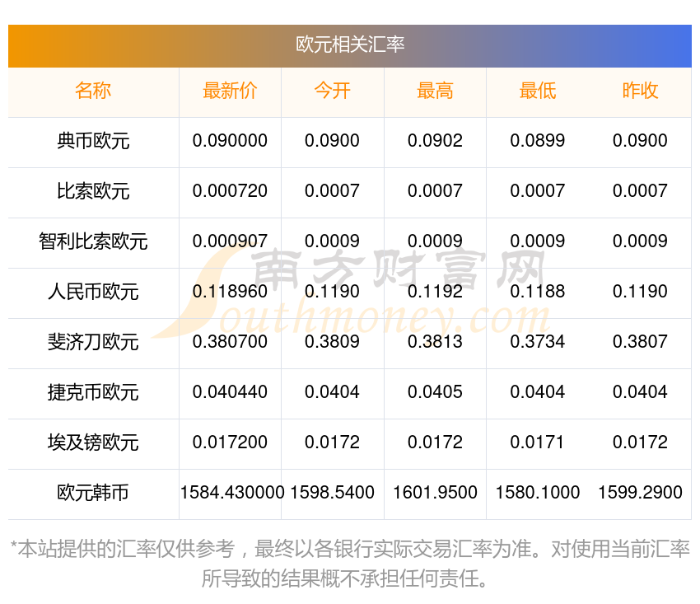Screen dimensions: 700x604
Task: Select the 埃及镑欧元 row name
Action: (x=93, y=442)
